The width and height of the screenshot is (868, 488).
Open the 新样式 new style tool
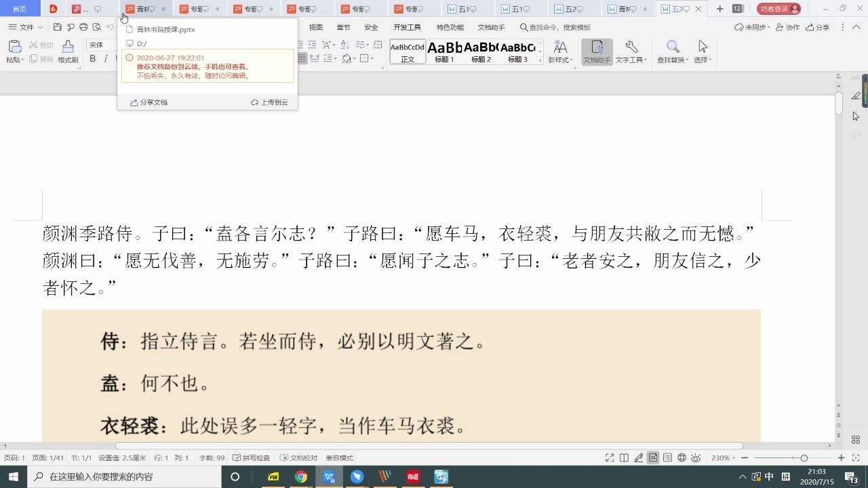560,52
